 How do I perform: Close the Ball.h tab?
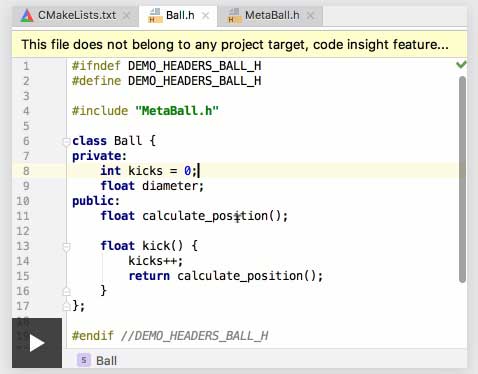click(x=206, y=15)
